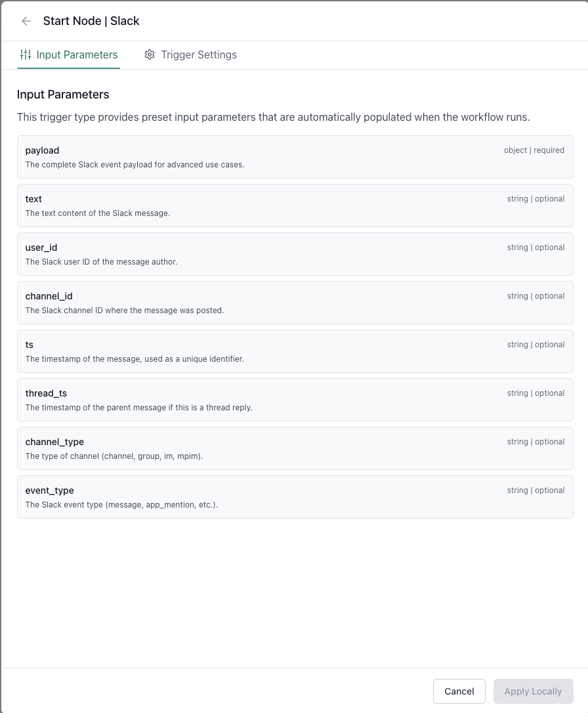The height and width of the screenshot is (713, 588).
Task: Click the gear icon beside Trigger Settings
Action: (150, 55)
